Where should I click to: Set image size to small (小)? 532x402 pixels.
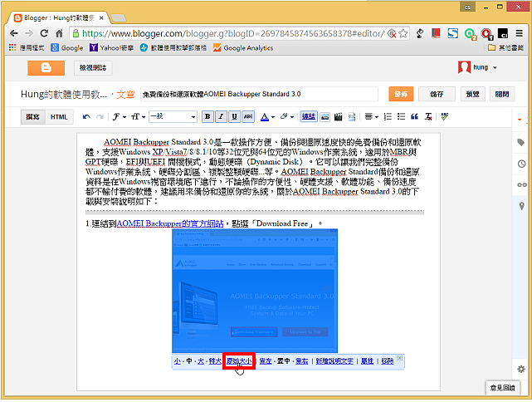178,361
